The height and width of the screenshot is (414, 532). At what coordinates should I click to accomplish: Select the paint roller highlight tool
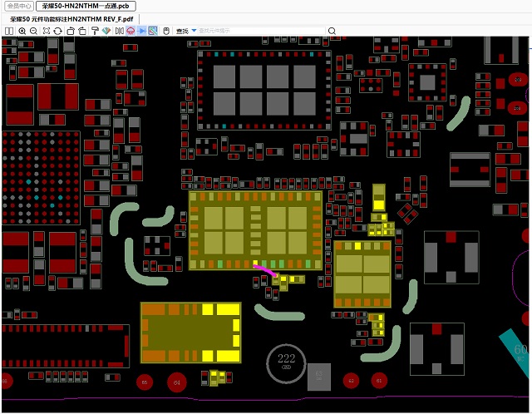pyautogui.click(x=94, y=31)
